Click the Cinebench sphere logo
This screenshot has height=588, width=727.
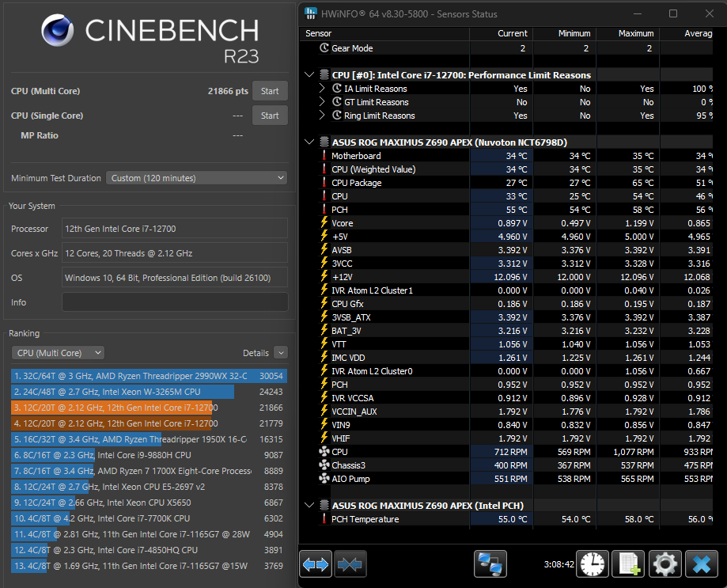58,30
